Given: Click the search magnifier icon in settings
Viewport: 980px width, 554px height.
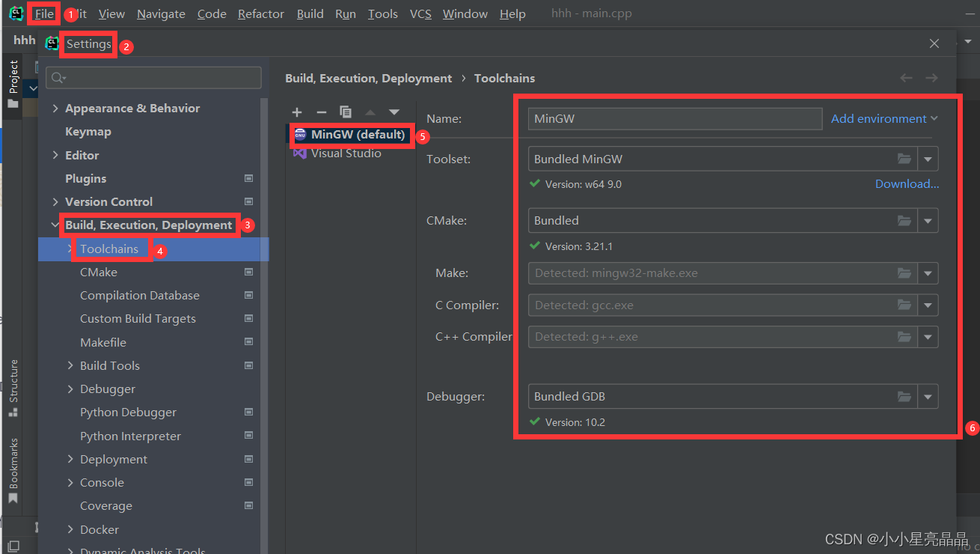Looking at the screenshot, I should pos(58,78).
